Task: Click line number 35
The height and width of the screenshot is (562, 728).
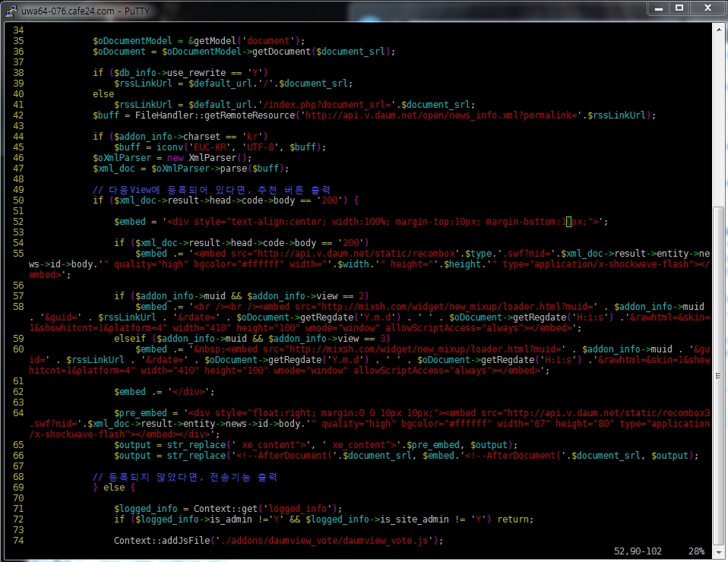Action: point(18,41)
